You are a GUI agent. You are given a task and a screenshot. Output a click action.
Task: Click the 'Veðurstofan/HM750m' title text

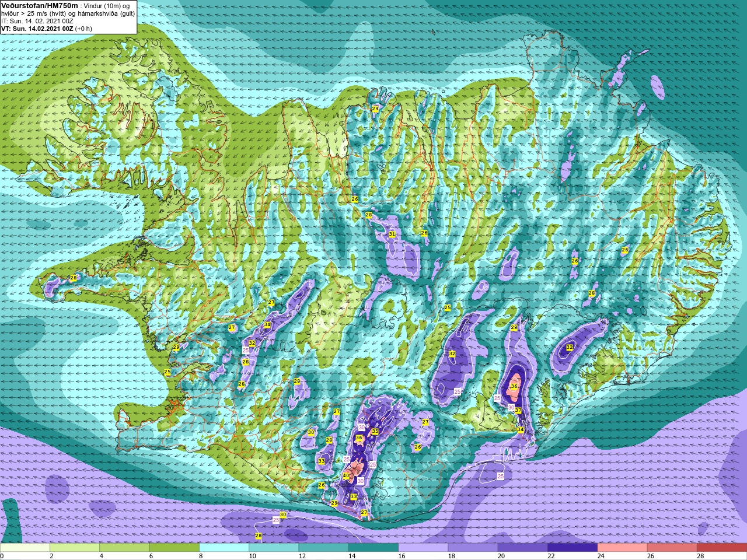coord(40,5)
